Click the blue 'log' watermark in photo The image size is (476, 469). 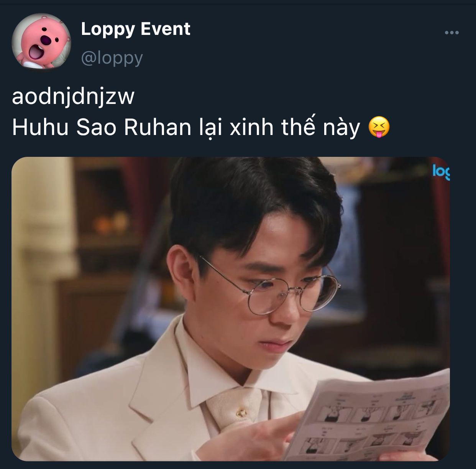coord(441,171)
